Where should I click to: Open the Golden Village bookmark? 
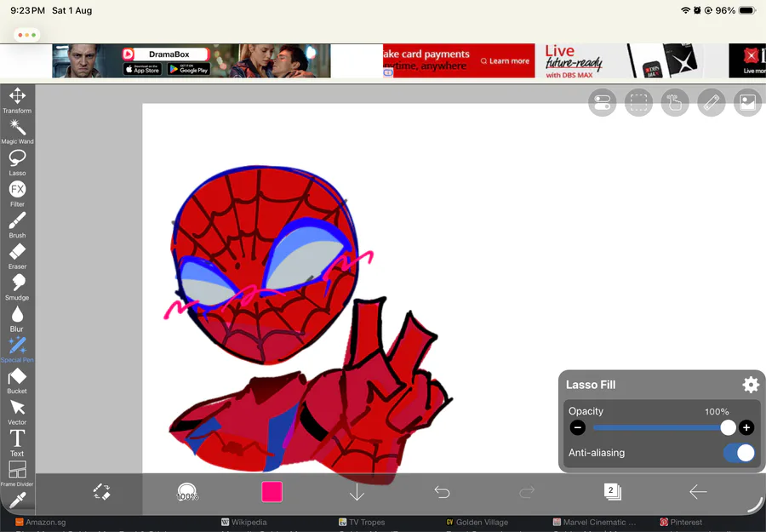(x=477, y=523)
